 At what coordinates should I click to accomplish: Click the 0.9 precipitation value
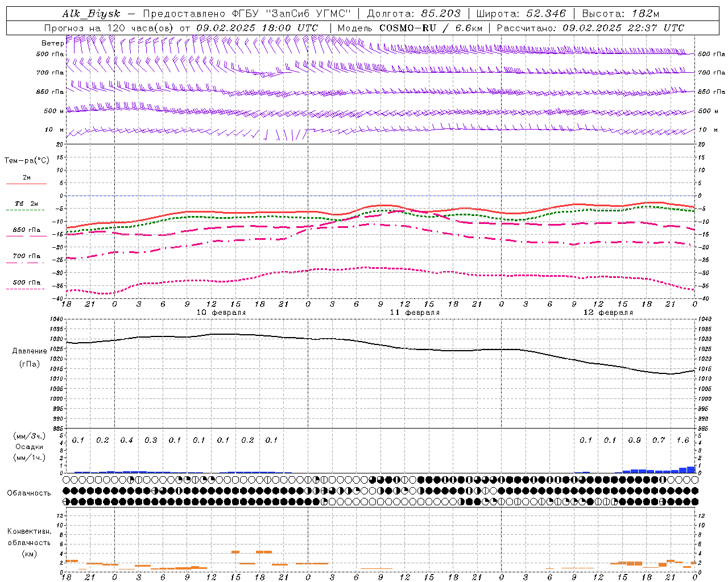click(634, 440)
